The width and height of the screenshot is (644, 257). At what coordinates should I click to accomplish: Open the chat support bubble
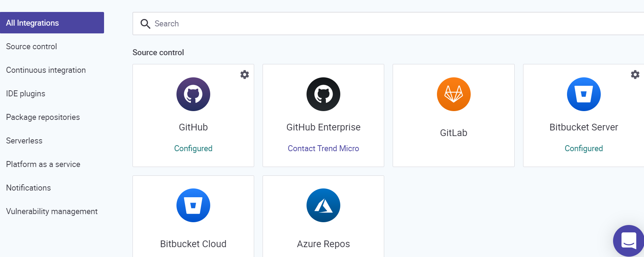pyautogui.click(x=629, y=241)
